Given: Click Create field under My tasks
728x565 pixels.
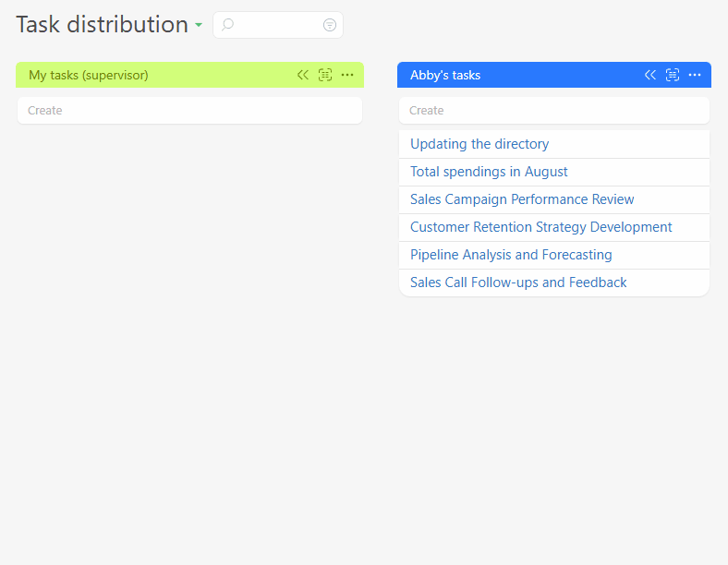Looking at the screenshot, I should [x=189, y=111].
